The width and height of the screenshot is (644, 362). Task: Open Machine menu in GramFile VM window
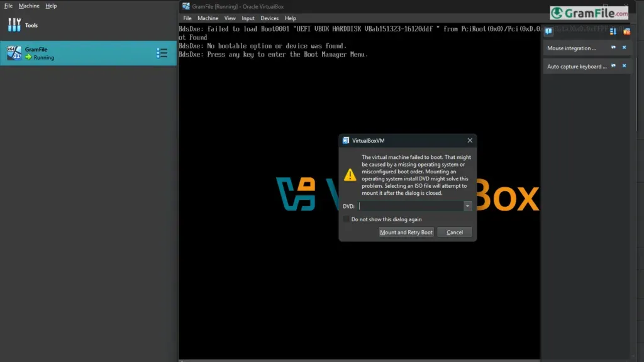[208, 18]
